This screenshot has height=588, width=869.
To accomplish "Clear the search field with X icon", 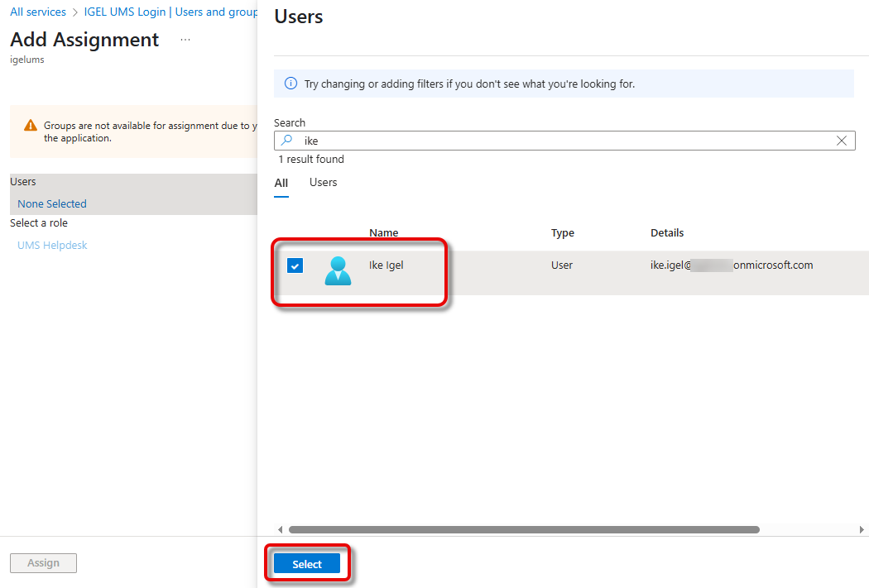I will [x=842, y=141].
